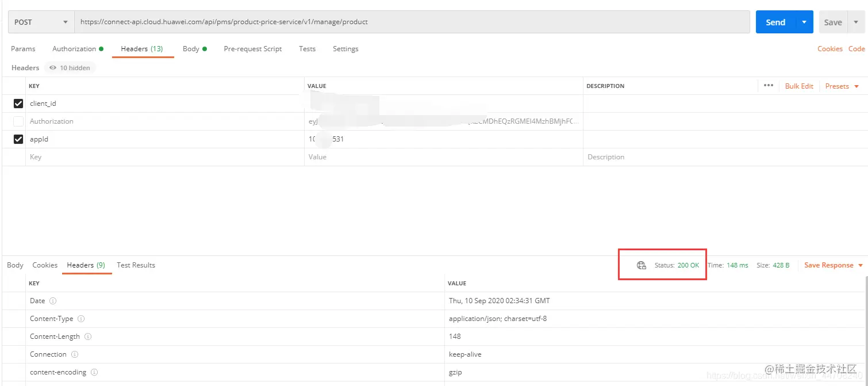Click the Time 148 ms indicator
The image size is (868, 386).
point(728,265)
